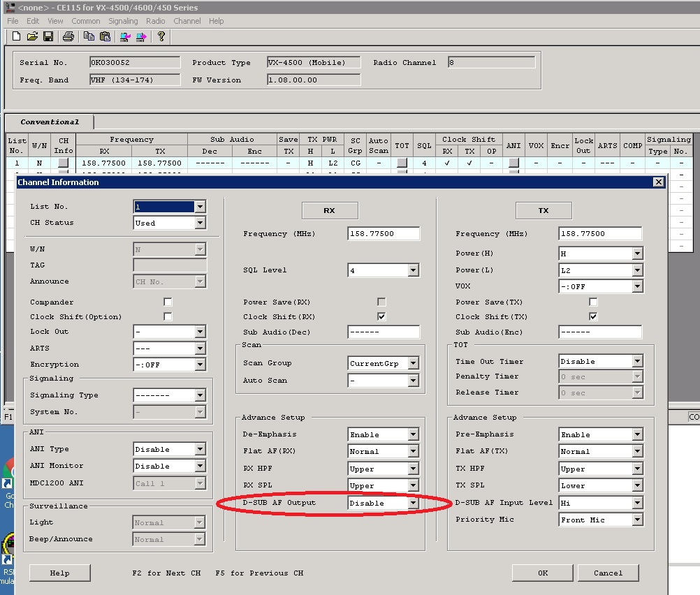Click the RX Frequency (MHz) input field
700x595 pixels.
(x=384, y=233)
